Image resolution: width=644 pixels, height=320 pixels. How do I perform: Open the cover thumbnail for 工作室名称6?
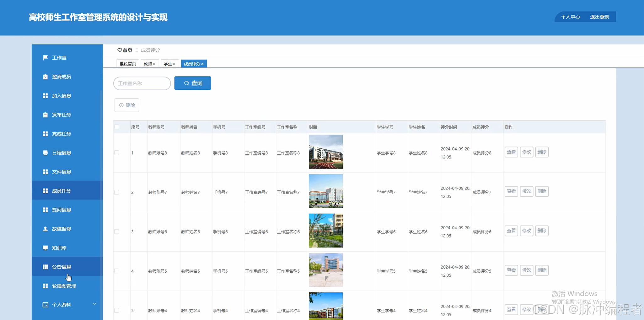[x=326, y=231]
